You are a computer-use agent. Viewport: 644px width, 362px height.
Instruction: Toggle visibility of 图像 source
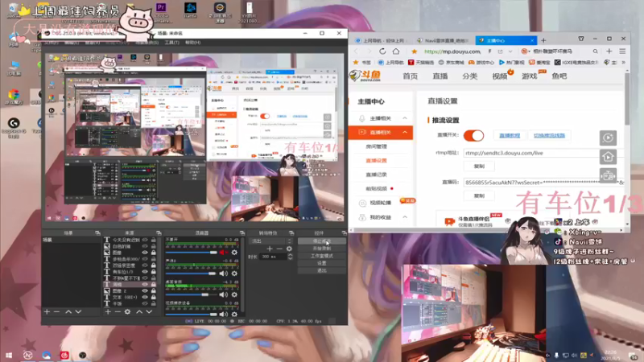145,253
